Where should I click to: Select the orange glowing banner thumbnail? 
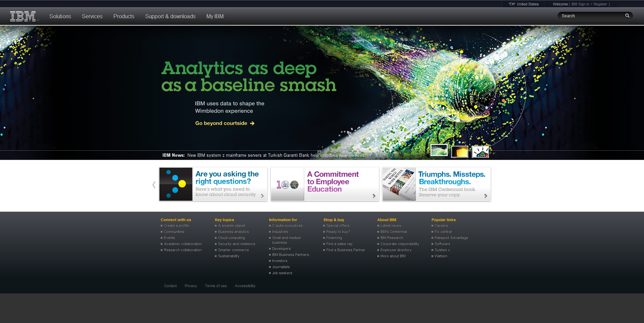pyautogui.click(x=460, y=152)
